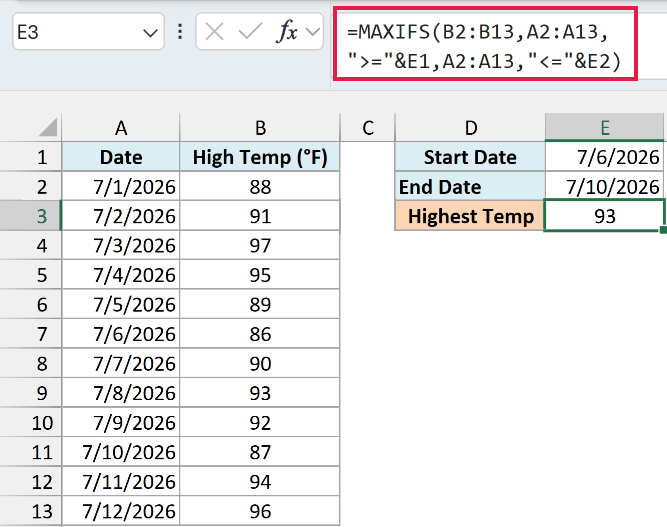667x527 pixels.
Task: Select cell B9 showing 93
Action: (x=260, y=393)
